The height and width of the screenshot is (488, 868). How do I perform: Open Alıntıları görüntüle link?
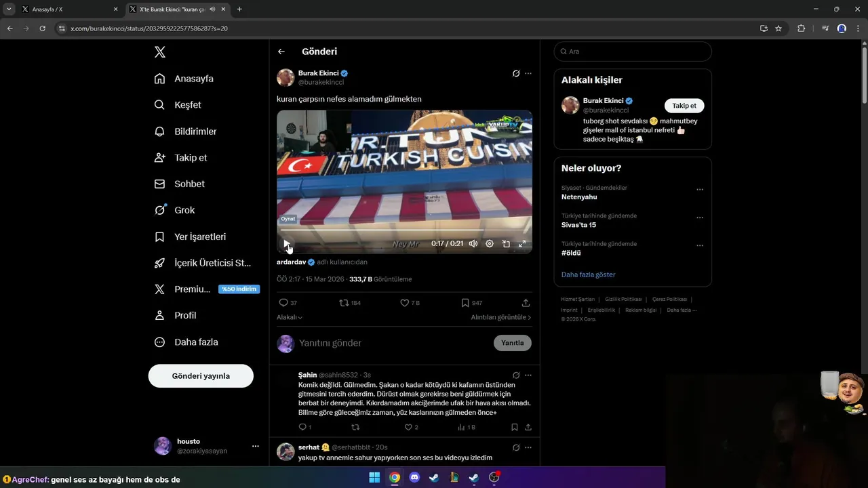[501, 317]
